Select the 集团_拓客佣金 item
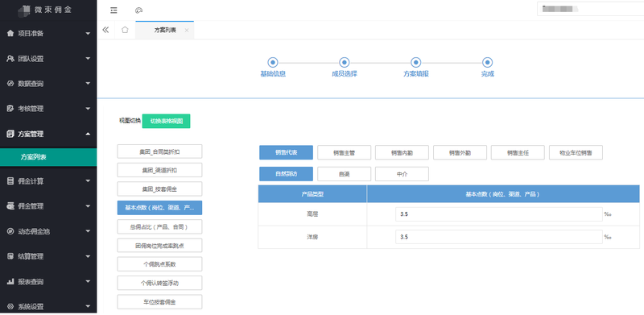Image resolution: width=644 pixels, height=315 pixels. coord(159,189)
